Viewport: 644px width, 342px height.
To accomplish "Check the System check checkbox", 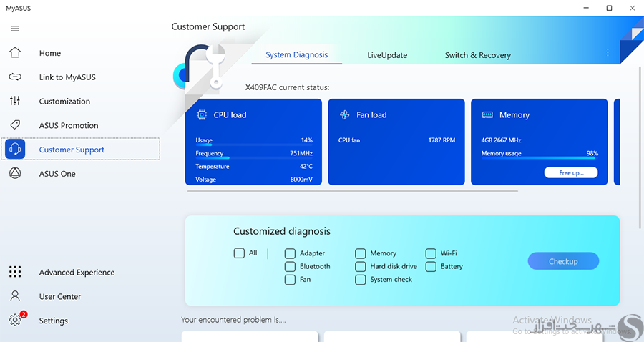I will (x=360, y=280).
